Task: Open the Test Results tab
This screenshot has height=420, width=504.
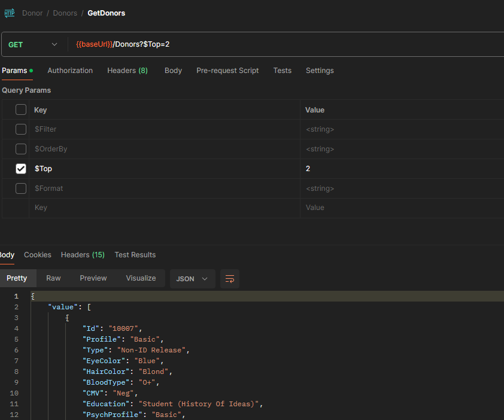Action: tap(135, 255)
